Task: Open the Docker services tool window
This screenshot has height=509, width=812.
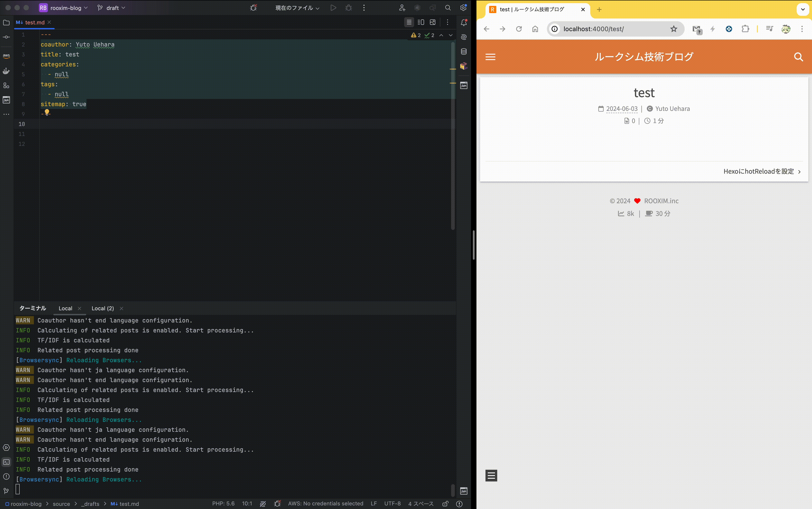Action: [x=6, y=71]
